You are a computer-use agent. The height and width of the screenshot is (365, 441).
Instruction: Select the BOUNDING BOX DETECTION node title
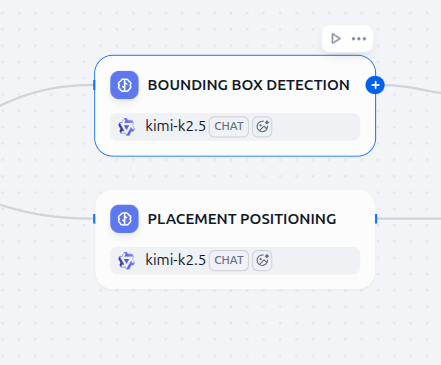pyautogui.click(x=249, y=85)
